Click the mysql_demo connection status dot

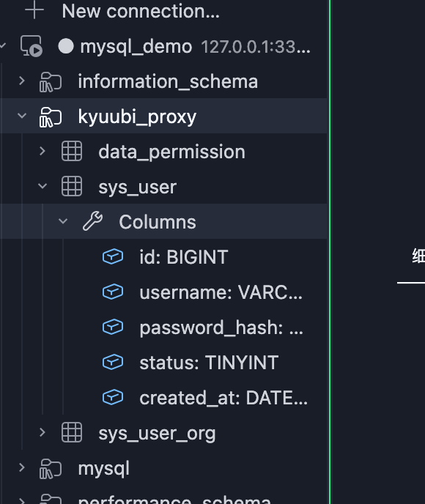[66, 46]
